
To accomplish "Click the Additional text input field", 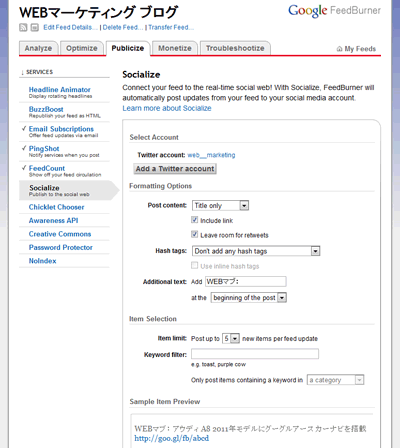I will pyautogui.click(x=245, y=281).
